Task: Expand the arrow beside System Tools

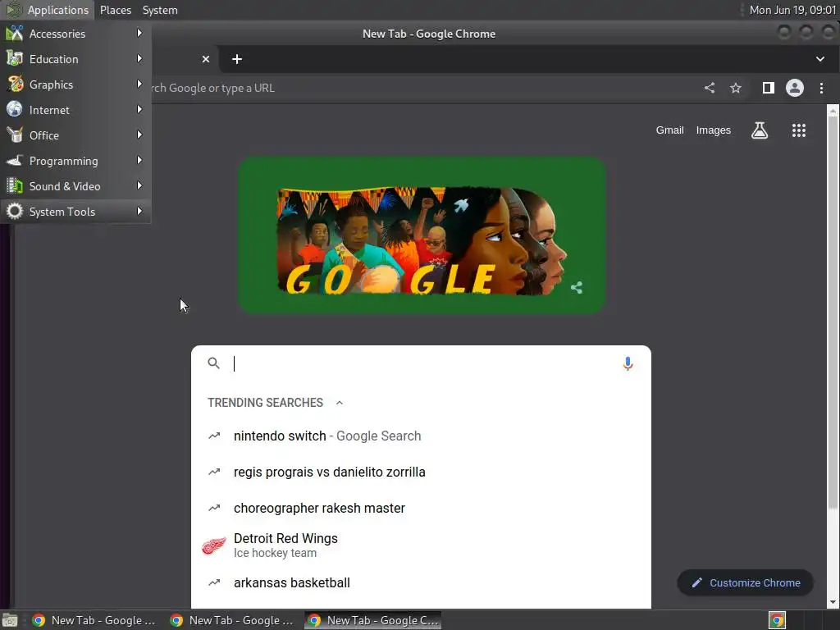Action: [x=139, y=211]
